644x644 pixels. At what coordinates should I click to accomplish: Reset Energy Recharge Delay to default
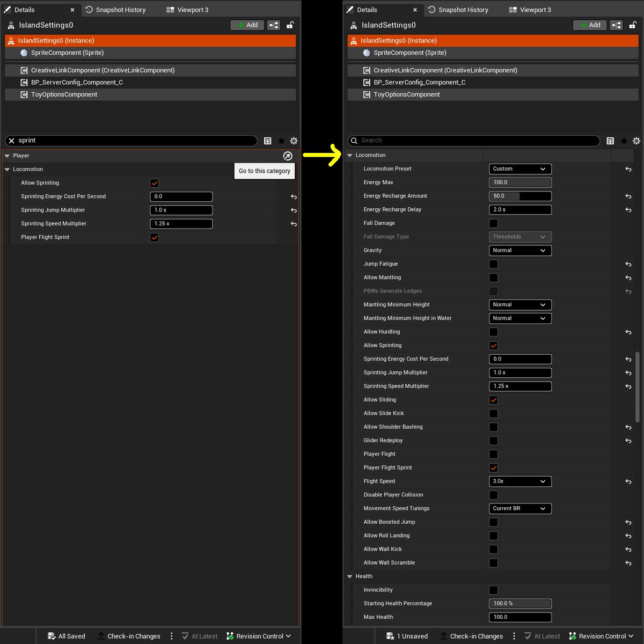click(628, 210)
